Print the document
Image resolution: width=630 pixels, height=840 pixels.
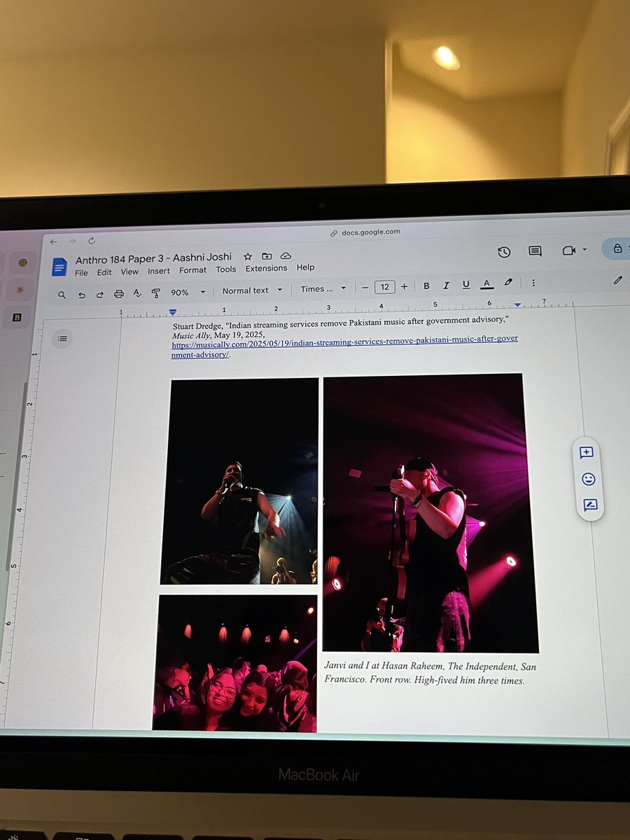[x=118, y=294]
